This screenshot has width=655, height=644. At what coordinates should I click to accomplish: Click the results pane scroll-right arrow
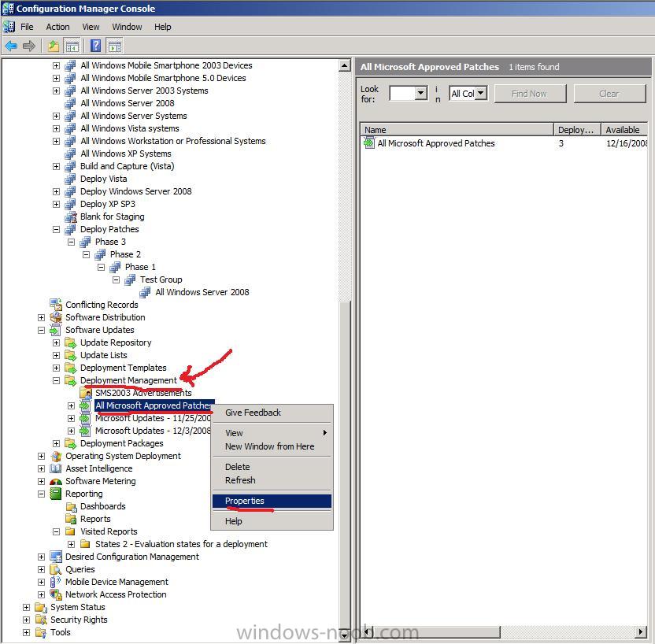pos(641,632)
